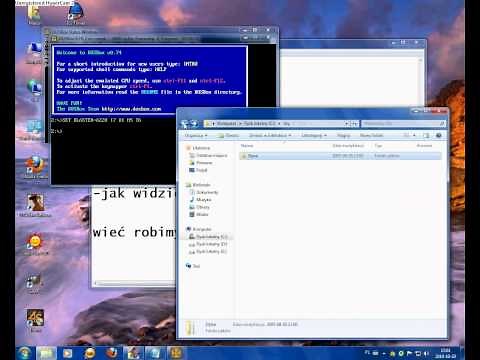Sort by the Data modyfikacji column header
Screen dimensions: 480x360
(348, 146)
